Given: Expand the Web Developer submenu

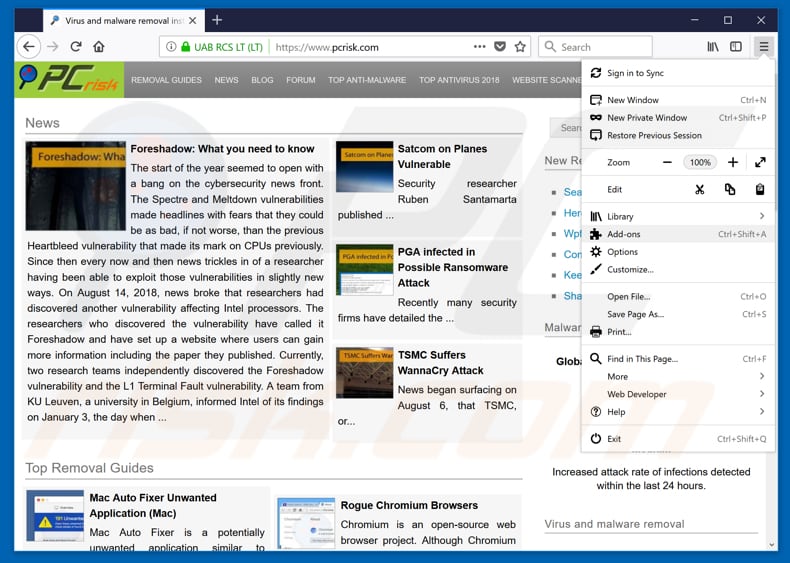Looking at the screenshot, I should (678, 394).
